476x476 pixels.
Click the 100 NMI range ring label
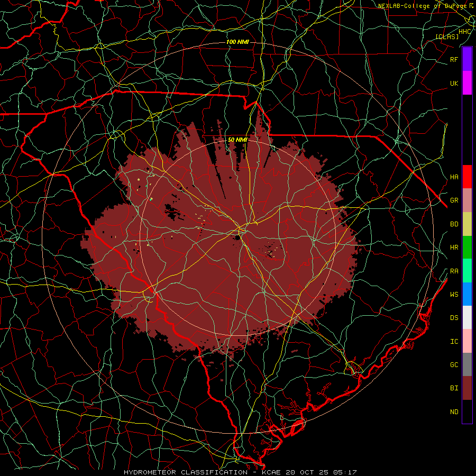tap(237, 42)
